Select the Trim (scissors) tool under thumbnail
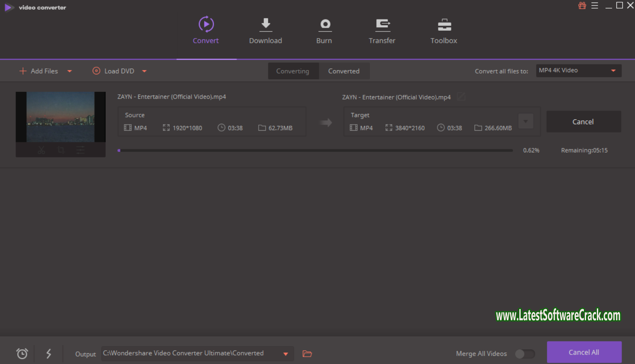 tap(41, 150)
